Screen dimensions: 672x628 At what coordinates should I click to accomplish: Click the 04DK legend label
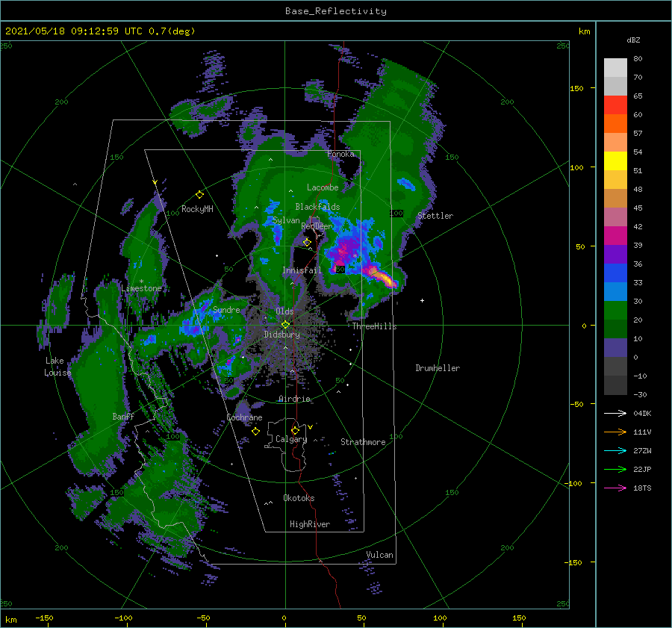[x=642, y=413]
